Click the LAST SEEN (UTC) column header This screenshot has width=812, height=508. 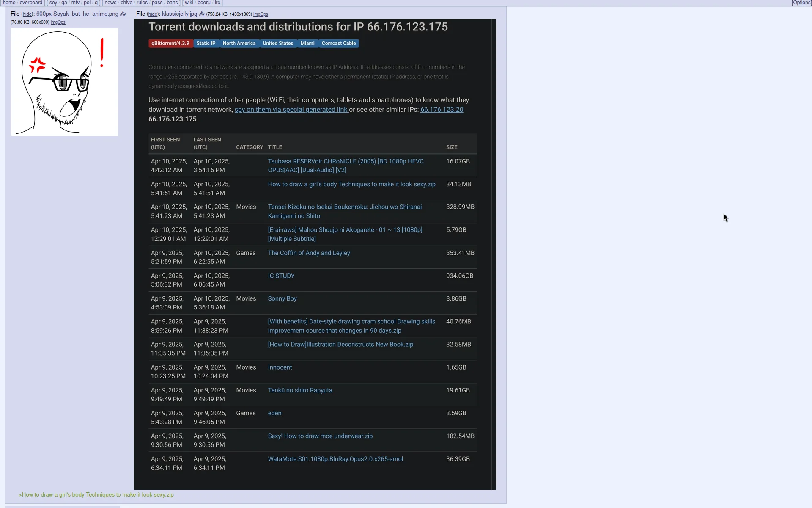[x=207, y=144]
